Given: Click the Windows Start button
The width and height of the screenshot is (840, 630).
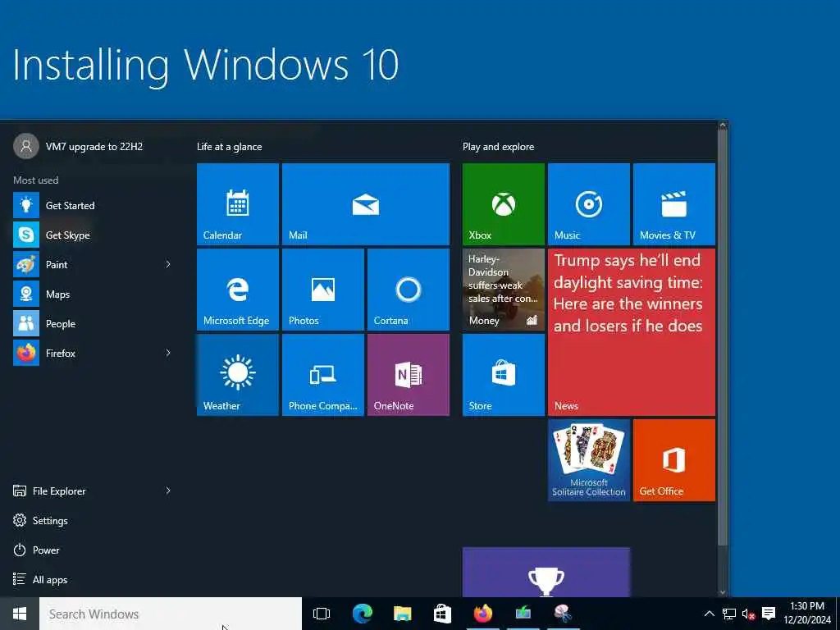Looking at the screenshot, I should pyautogui.click(x=20, y=614).
